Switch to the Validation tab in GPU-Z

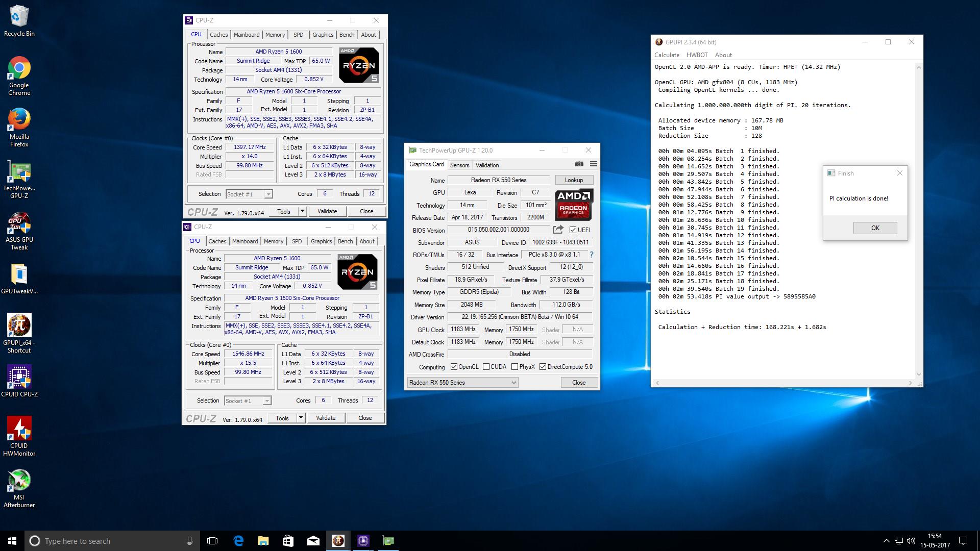(487, 165)
